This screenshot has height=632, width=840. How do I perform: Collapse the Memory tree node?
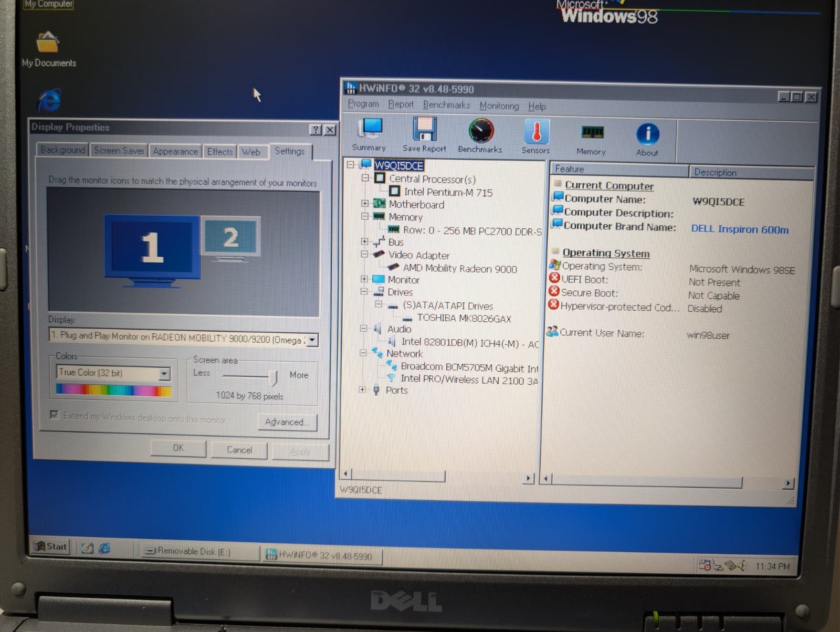[365, 216]
